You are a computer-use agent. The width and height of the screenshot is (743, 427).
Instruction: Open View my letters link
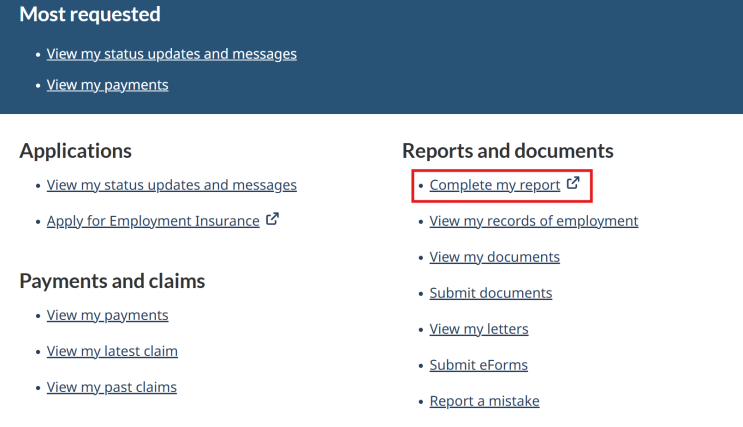[479, 329]
